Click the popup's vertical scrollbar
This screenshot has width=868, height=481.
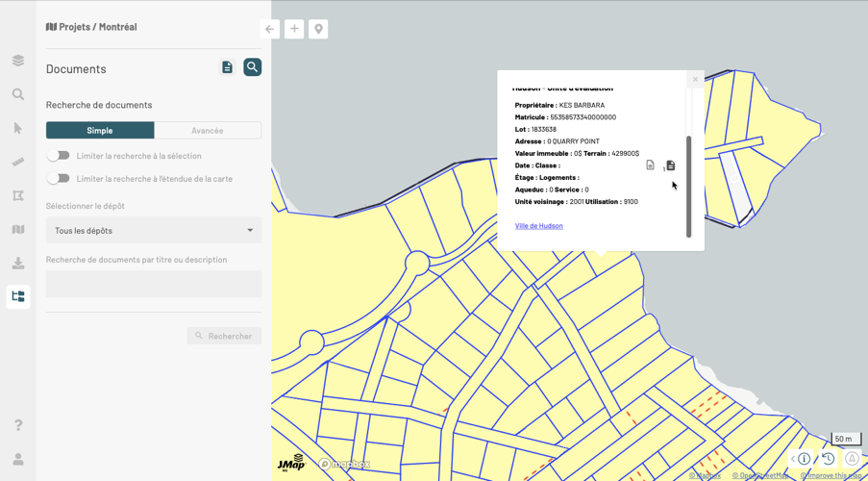click(688, 188)
